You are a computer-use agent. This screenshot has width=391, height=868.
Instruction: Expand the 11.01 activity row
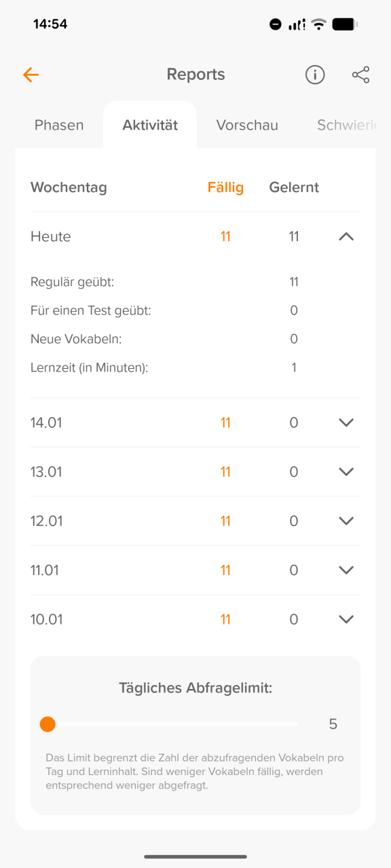[x=346, y=570]
